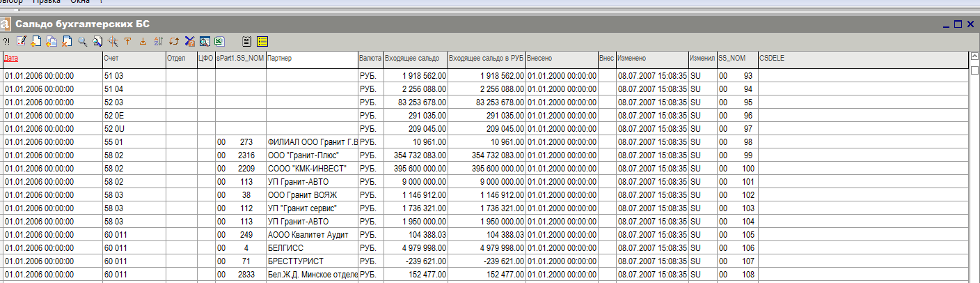
Task: Click the sort order icon
Action: pos(158,42)
